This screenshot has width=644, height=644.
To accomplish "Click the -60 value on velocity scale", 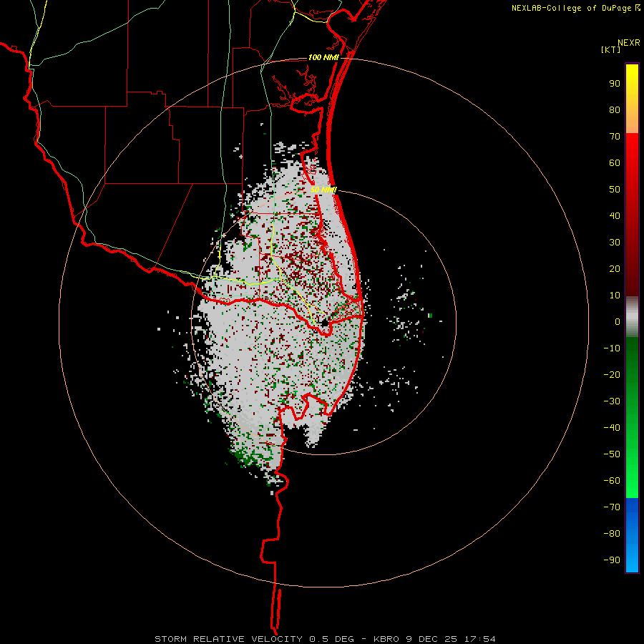I will (x=612, y=481).
